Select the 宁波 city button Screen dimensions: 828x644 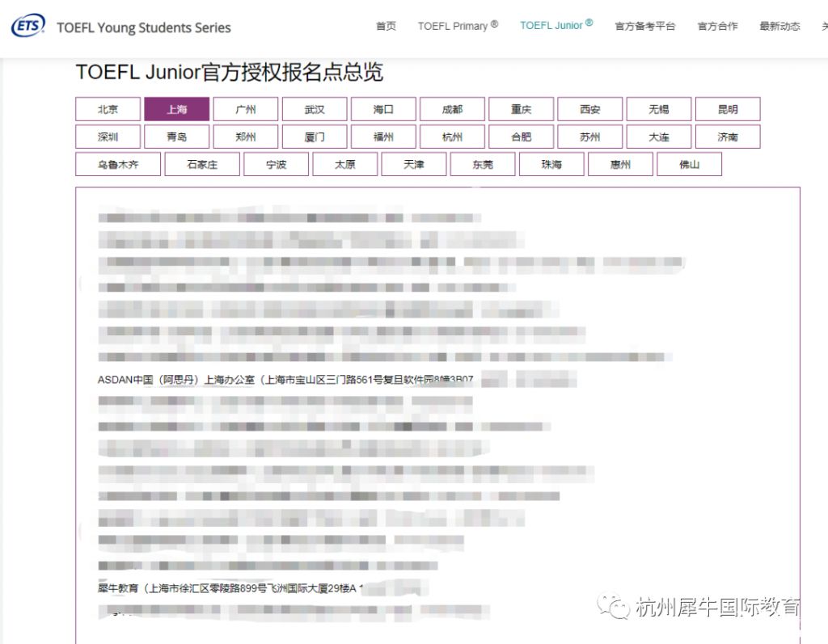pyautogui.click(x=277, y=164)
